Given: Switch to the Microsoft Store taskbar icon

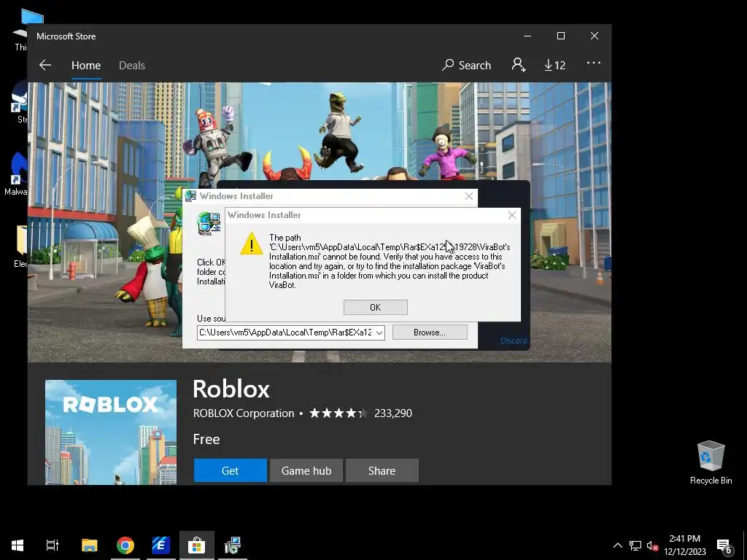Looking at the screenshot, I should pyautogui.click(x=196, y=545).
